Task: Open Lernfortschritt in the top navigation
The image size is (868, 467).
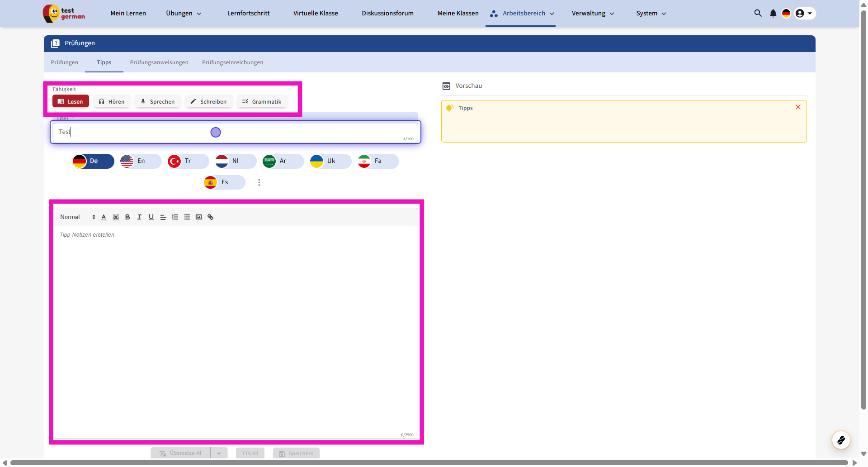Action: click(248, 14)
